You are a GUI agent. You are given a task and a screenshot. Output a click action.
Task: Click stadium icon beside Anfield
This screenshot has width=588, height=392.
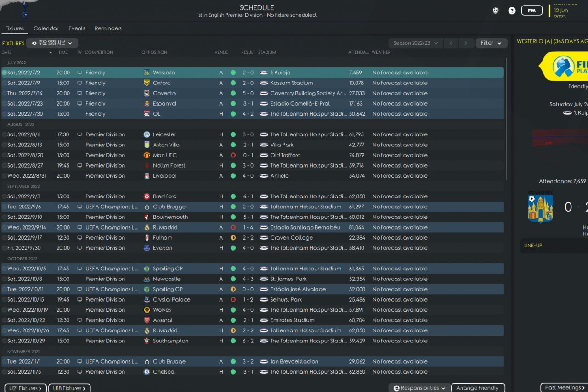pos(264,176)
